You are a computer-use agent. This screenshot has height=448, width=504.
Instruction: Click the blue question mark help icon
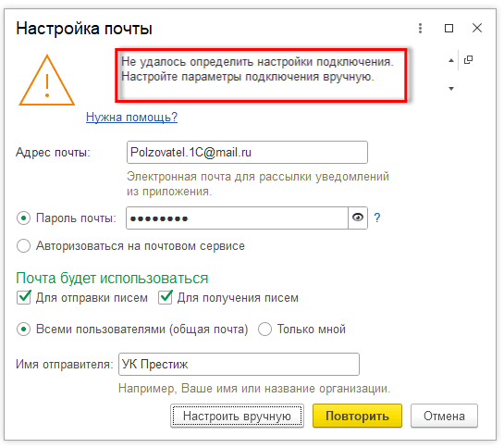(x=377, y=218)
